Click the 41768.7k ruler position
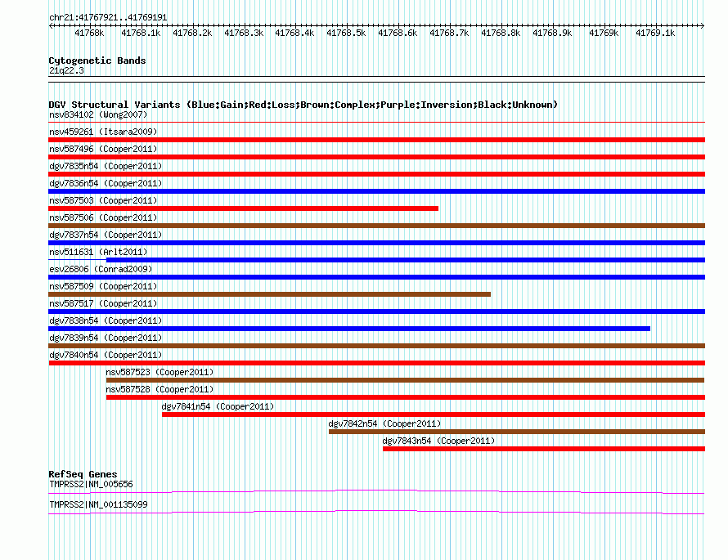This screenshot has height=560, width=728. [449, 33]
